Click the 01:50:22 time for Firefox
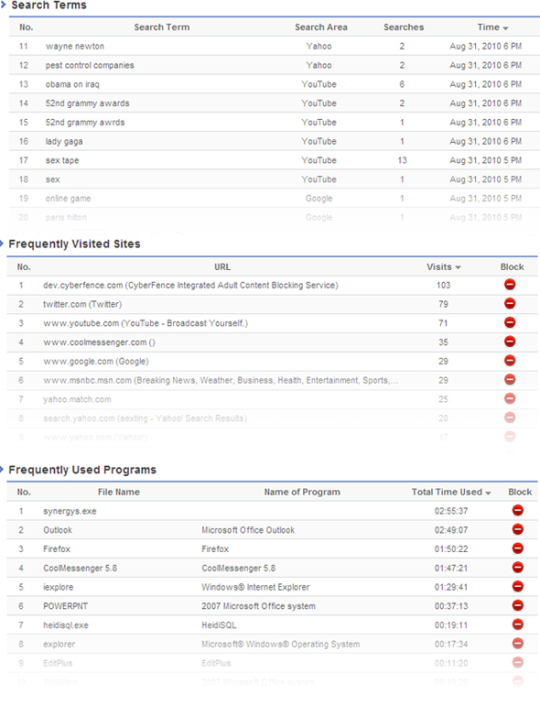The image size is (540, 705). 451,549
